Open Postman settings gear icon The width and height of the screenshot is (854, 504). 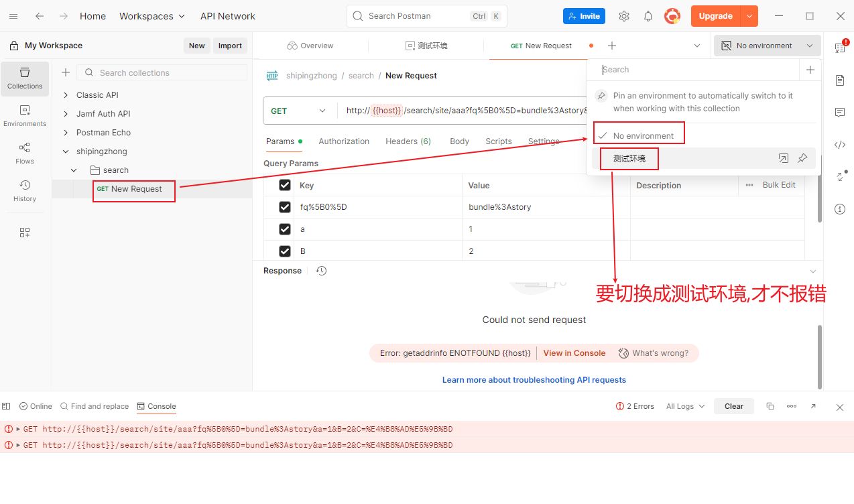coord(624,16)
